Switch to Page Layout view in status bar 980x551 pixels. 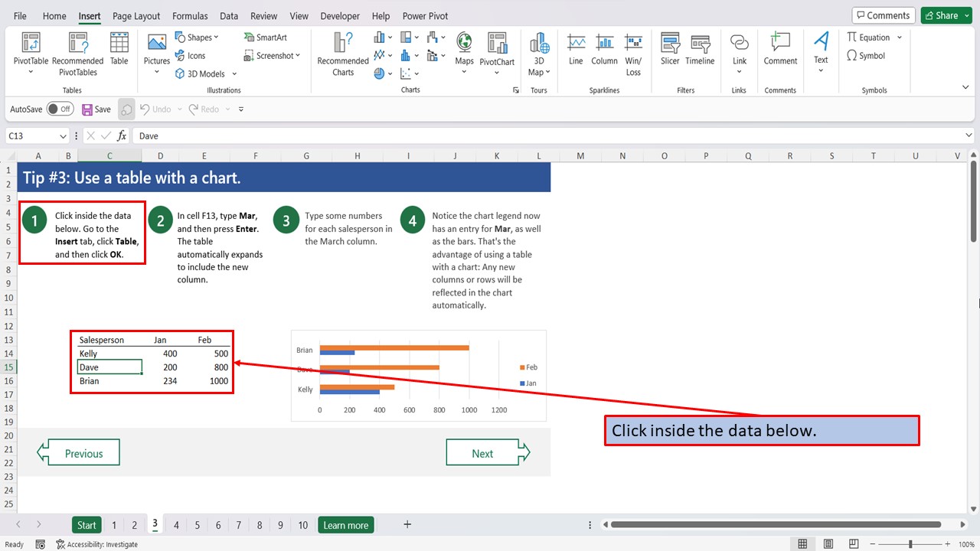(825, 544)
